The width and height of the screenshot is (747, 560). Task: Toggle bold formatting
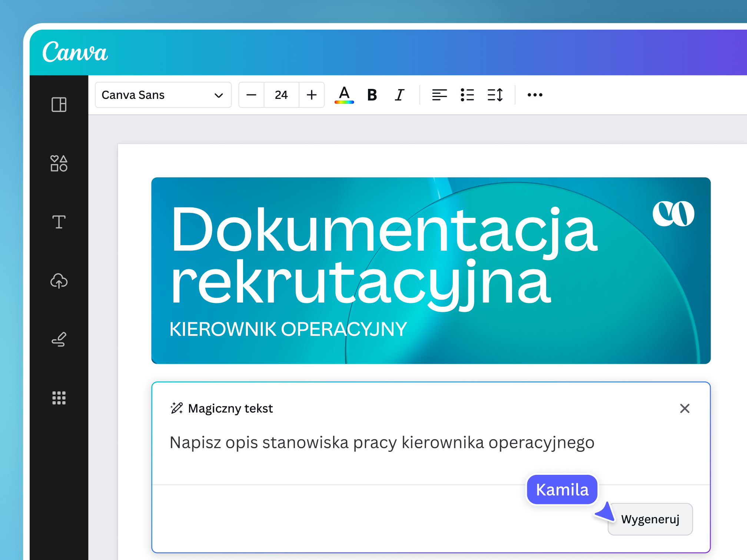(x=372, y=95)
